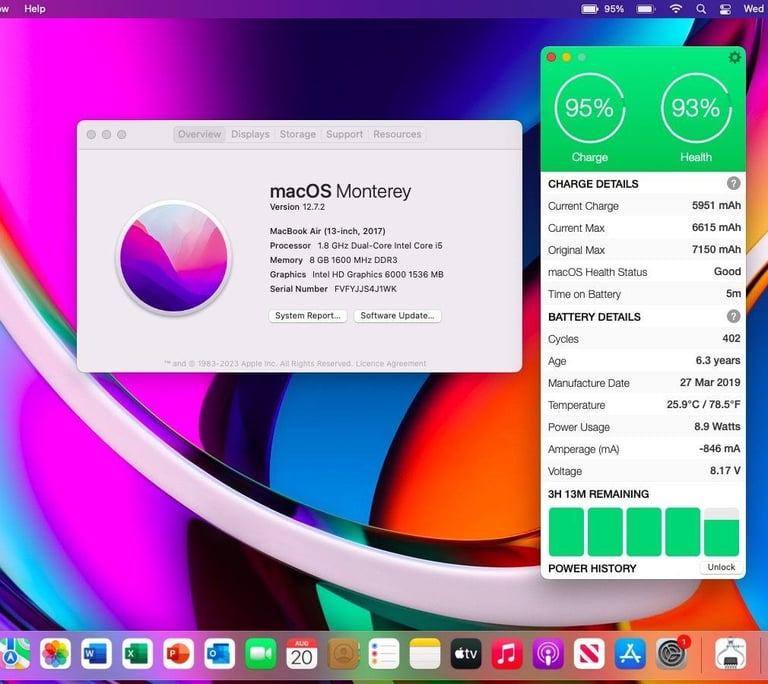Open Microsoft Outlook from the Dock
This screenshot has width=768, height=684.
tap(219, 654)
